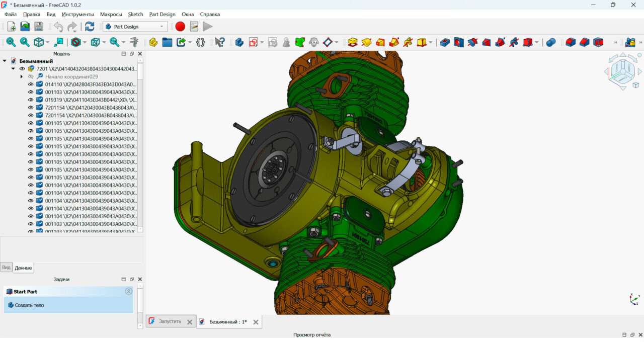The image size is (644, 348).
Task: Click the Refresh recompute icon
Action: 90,27
